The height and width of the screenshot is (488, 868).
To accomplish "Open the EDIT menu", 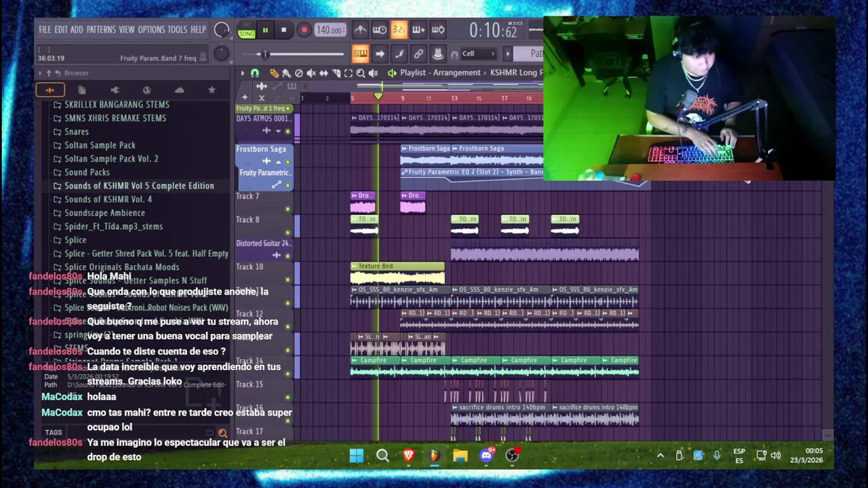I will pyautogui.click(x=61, y=30).
